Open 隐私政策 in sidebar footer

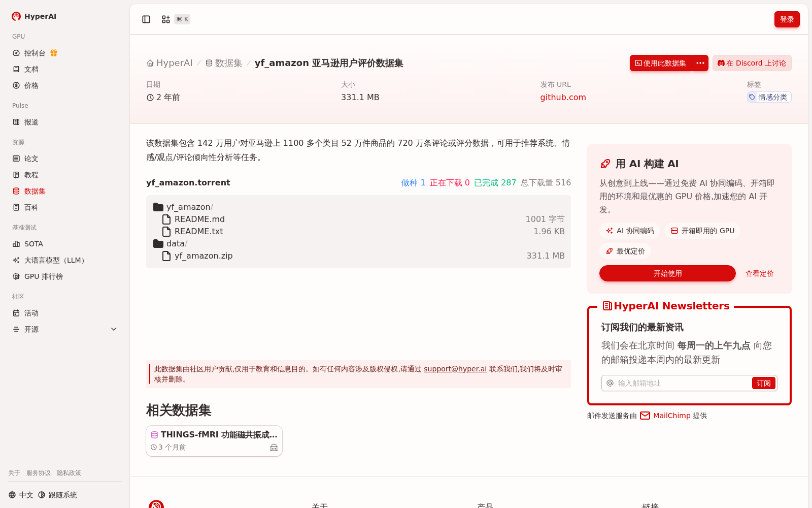pos(69,473)
